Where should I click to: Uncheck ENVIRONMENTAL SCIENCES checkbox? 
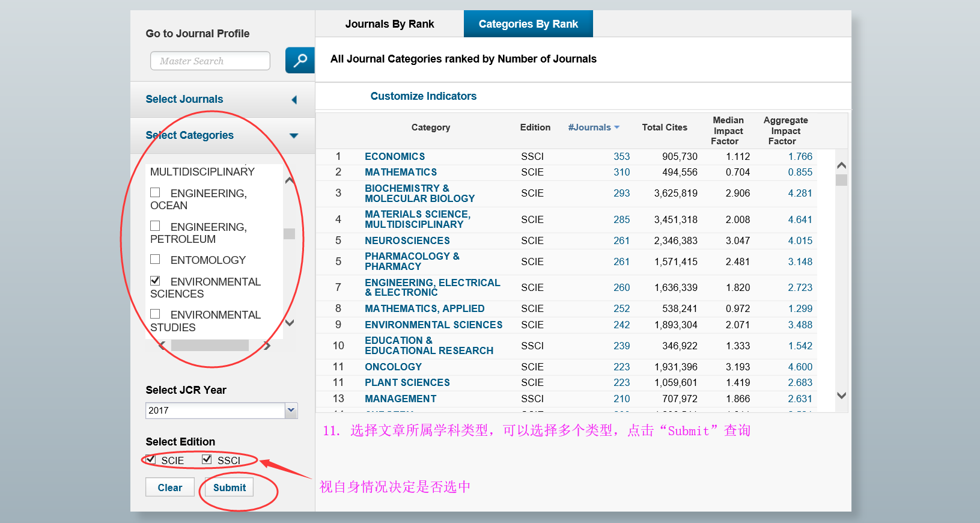point(155,281)
